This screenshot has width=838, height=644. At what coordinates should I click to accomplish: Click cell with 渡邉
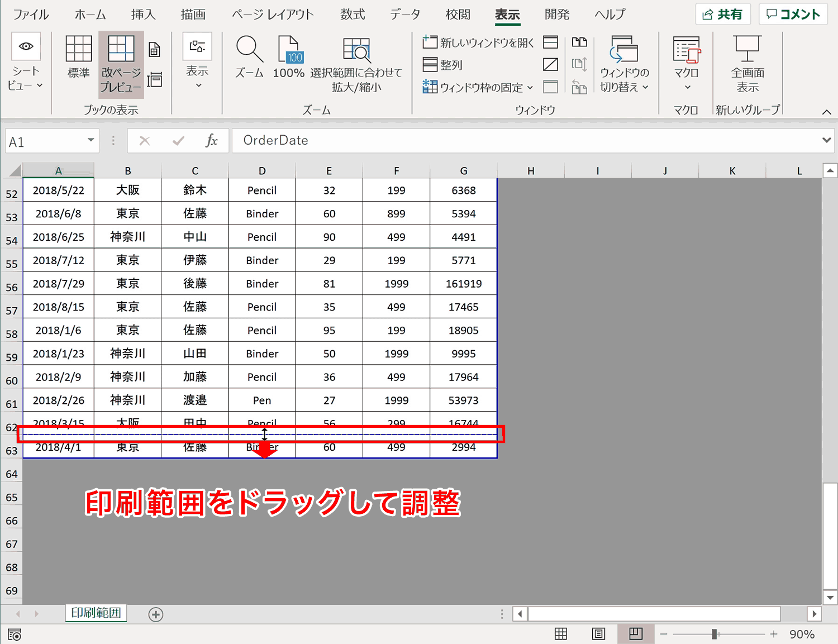pos(195,400)
